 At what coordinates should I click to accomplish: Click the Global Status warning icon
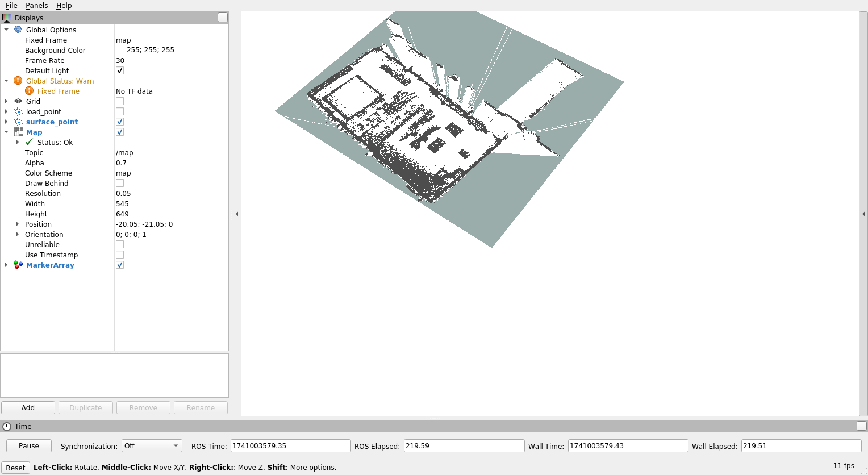point(18,81)
